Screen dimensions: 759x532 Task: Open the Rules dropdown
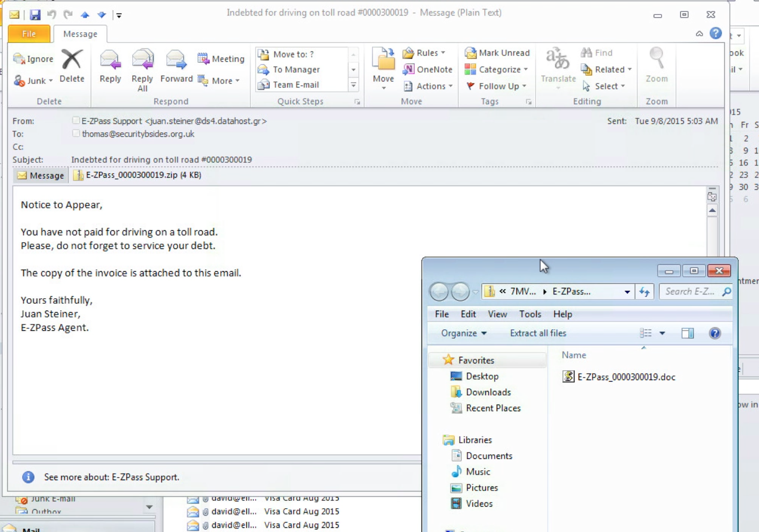pos(424,53)
